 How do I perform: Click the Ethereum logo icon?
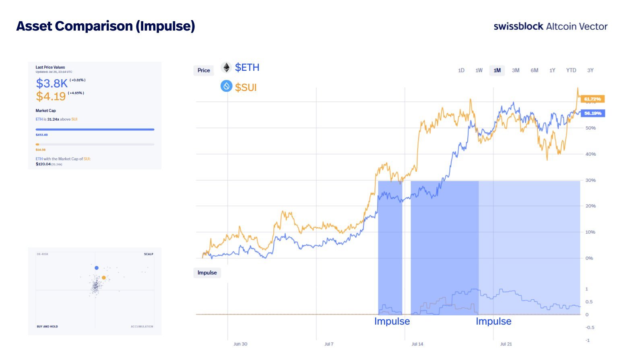(226, 68)
